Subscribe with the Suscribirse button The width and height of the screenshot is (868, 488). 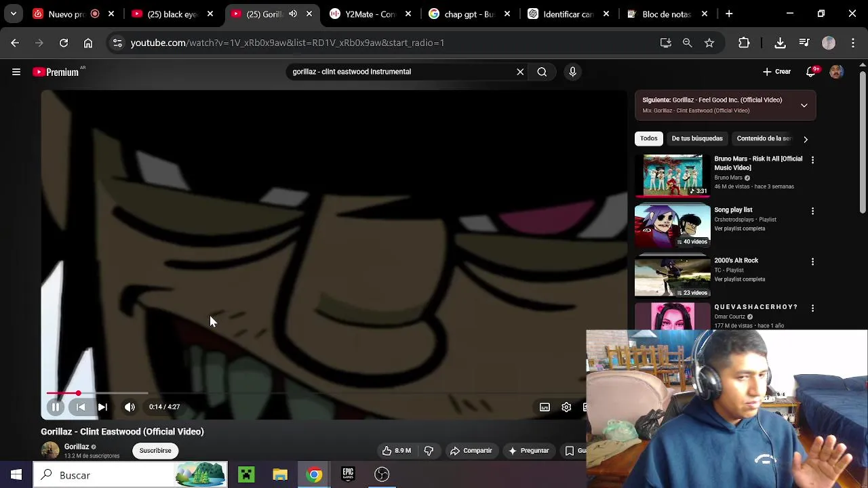click(155, 451)
